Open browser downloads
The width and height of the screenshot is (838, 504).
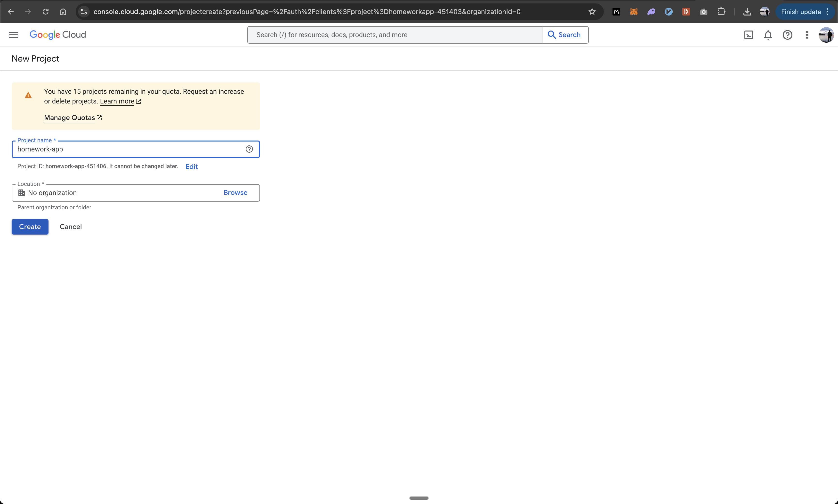tap(747, 12)
